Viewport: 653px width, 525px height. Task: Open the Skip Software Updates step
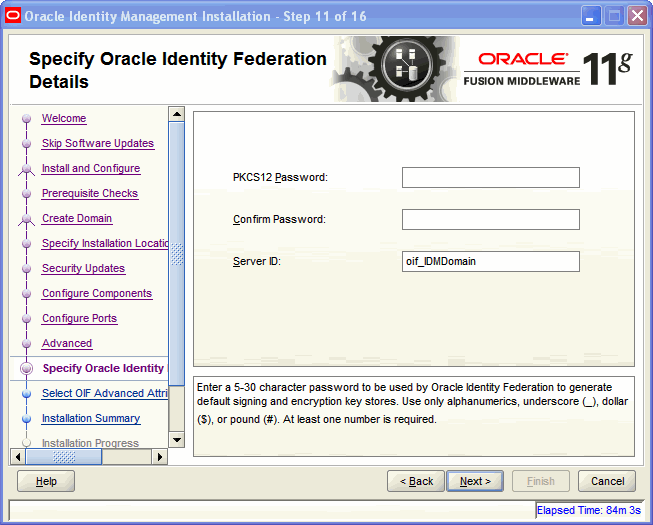98,143
